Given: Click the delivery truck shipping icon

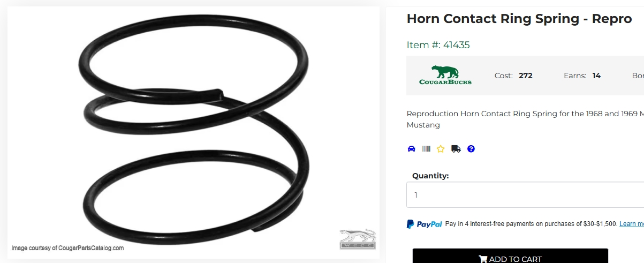Looking at the screenshot, I should tap(456, 149).
